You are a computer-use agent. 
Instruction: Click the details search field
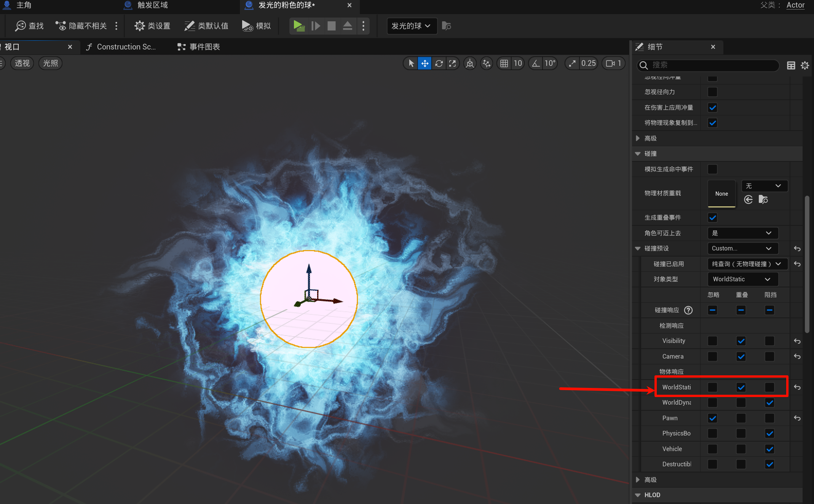click(x=708, y=65)
